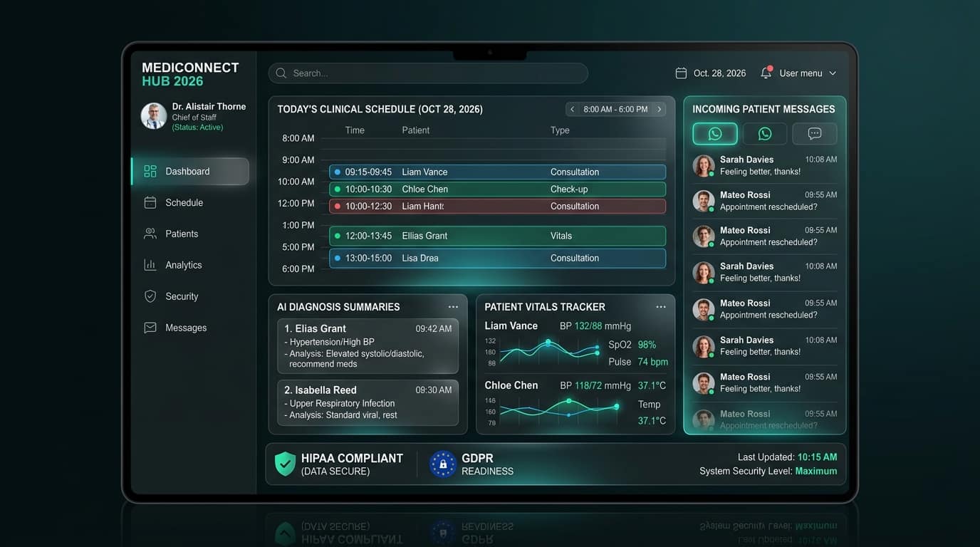The width and height of the screenshot is (980, 547).
Task: Select the second WhatsApp messages tab
Action: click(x=765, y=134)
